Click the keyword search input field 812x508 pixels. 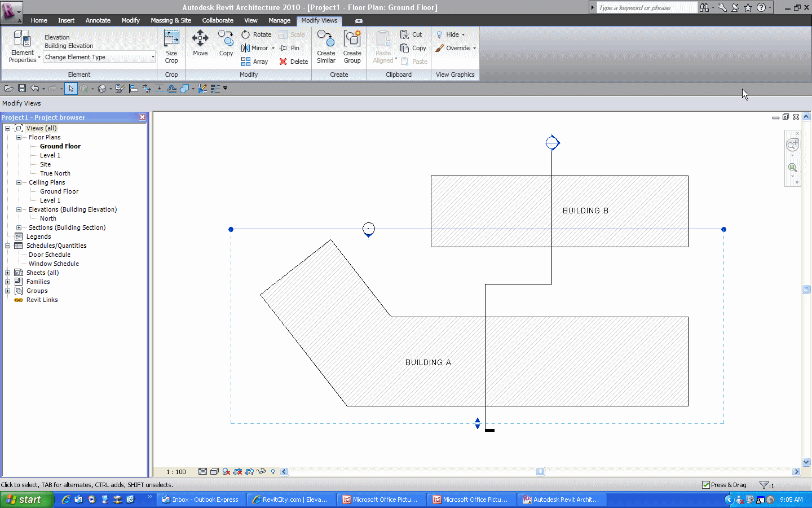(647, 7)
